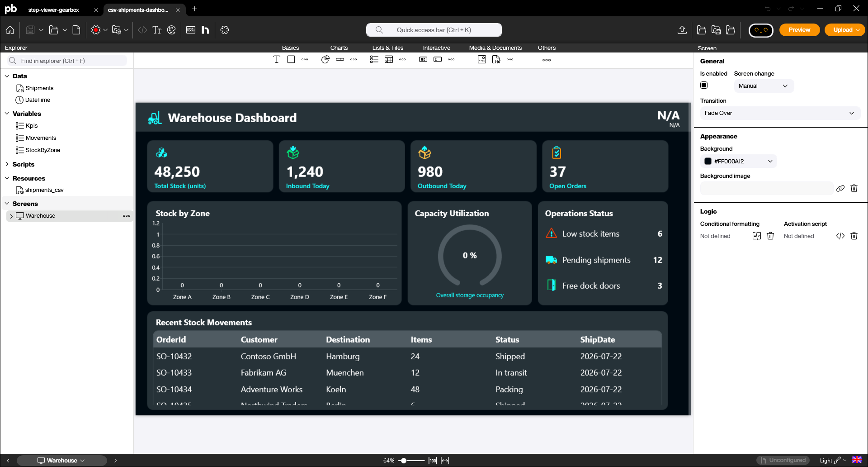Click the fit-to-width zoom icon
Screen dimensions: 868x467
pyautogui.click(x=445, y=461)
